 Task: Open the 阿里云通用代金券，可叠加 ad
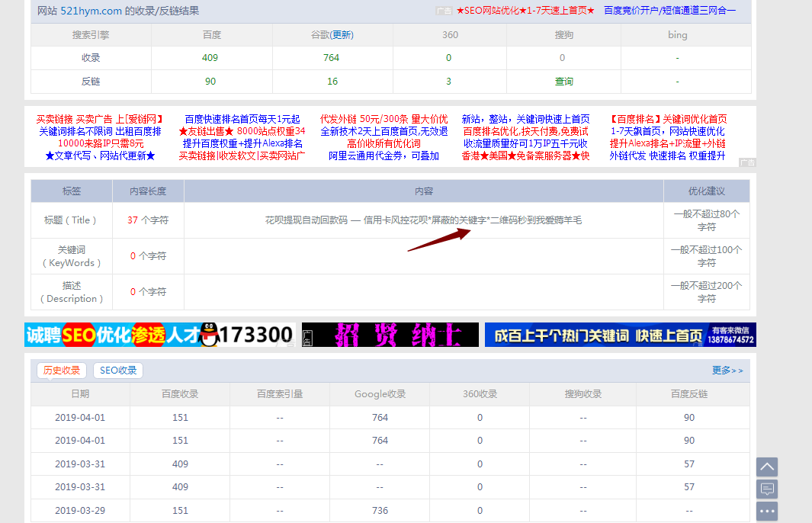click(x=384, y=156)
